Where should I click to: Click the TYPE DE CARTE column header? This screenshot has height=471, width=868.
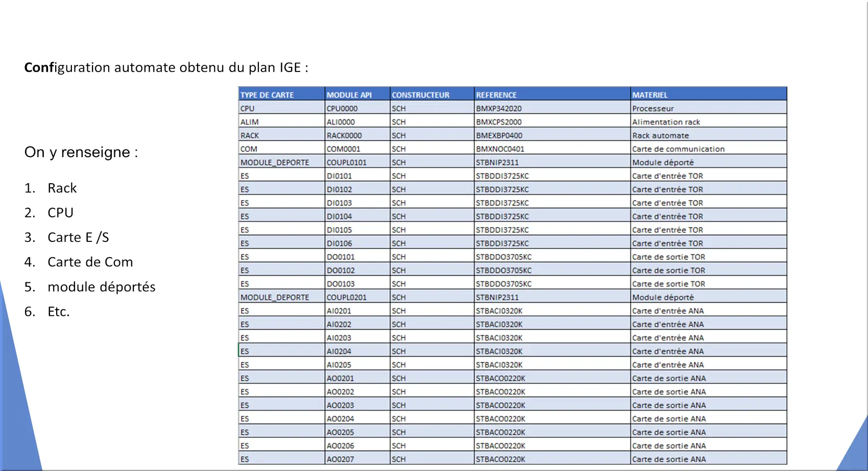pyautogui.click(x=281, y=95)
